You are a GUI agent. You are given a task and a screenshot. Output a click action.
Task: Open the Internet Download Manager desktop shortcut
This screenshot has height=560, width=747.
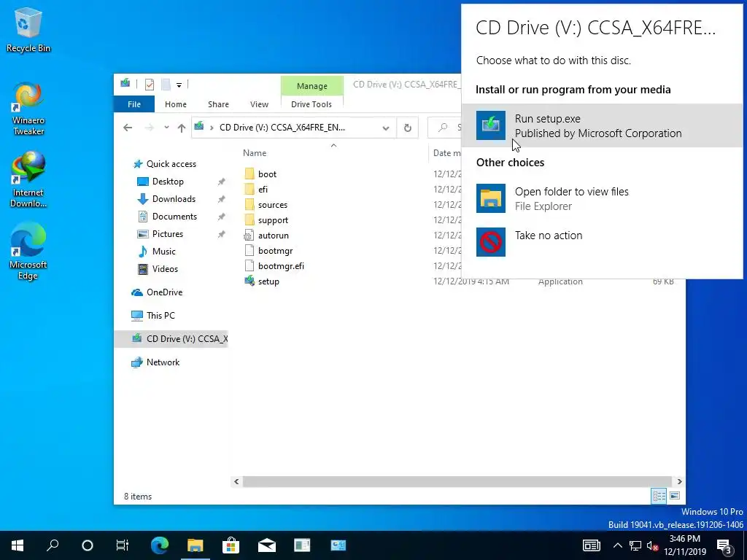coord(28,180)
